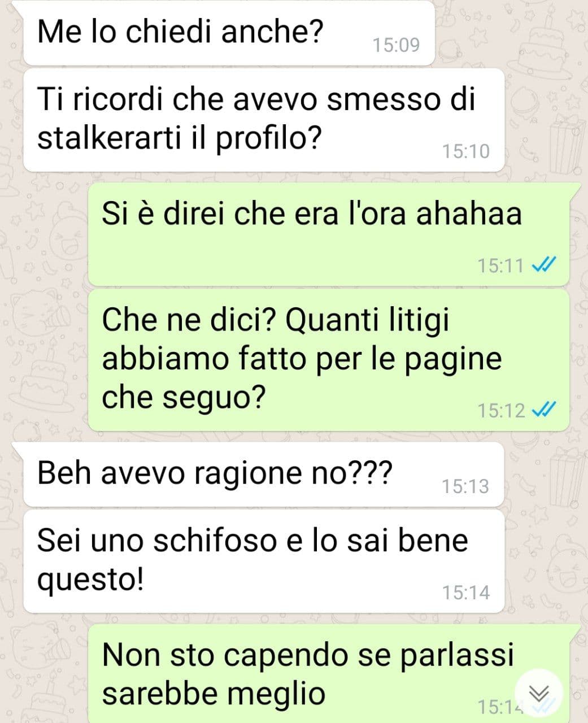
Task: Select the 'Beh avevo ragione no???' message
Action: [263, 474]
